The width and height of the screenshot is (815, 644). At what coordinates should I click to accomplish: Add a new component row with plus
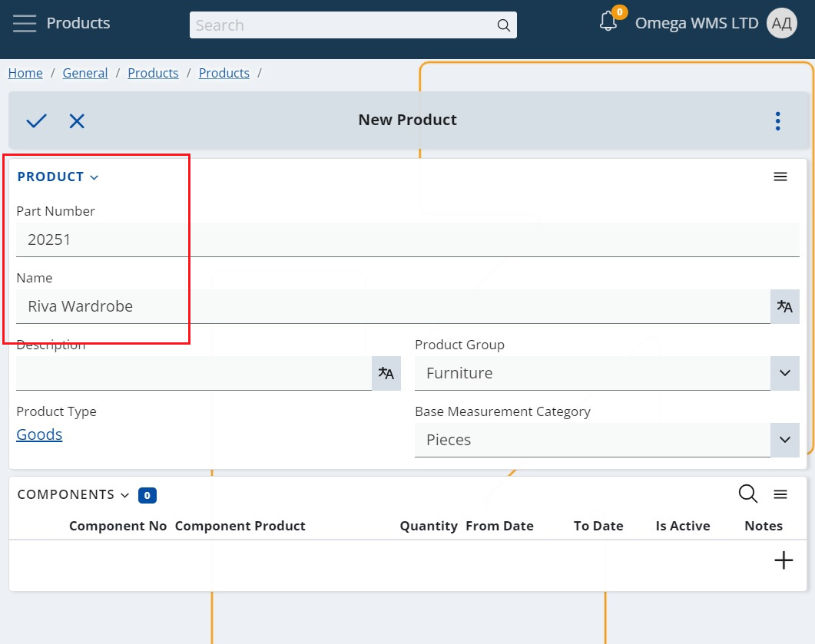(784, 560)
